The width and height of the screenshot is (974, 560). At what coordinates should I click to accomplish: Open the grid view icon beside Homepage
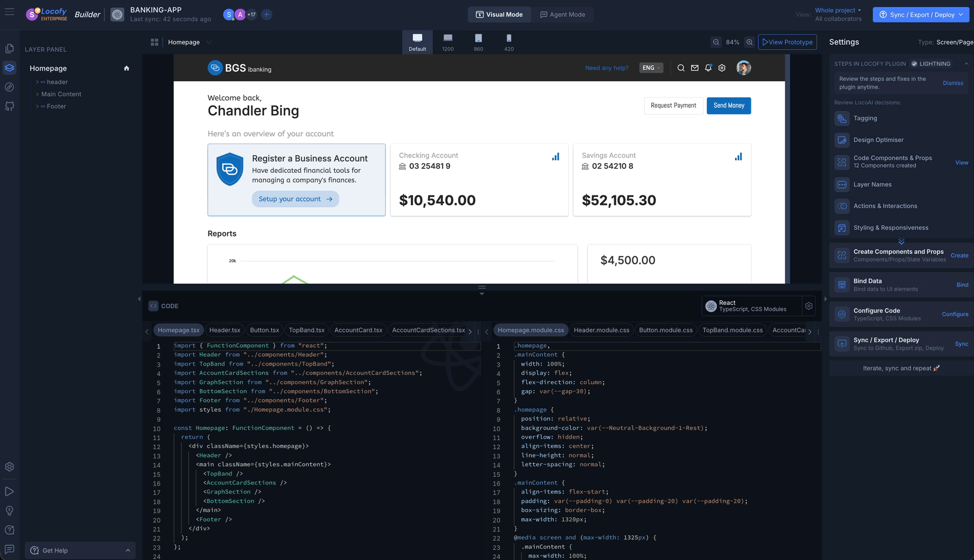point(154,42)
